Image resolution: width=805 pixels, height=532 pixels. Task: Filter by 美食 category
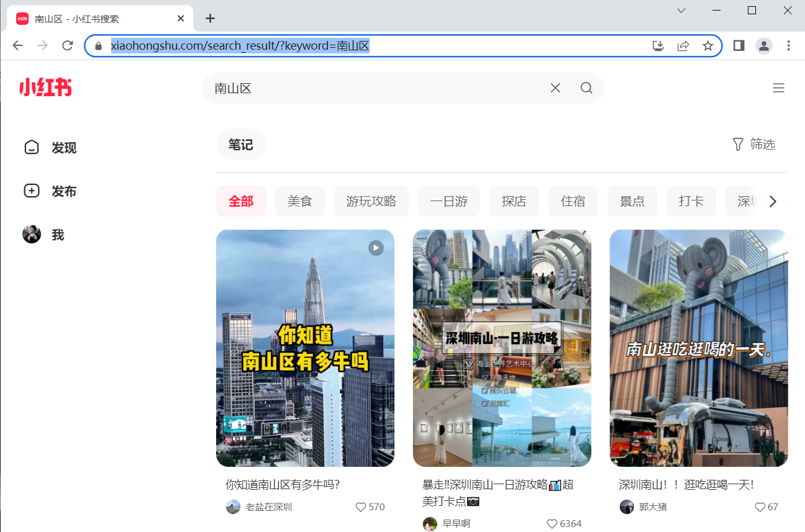[x=300, y=201]
